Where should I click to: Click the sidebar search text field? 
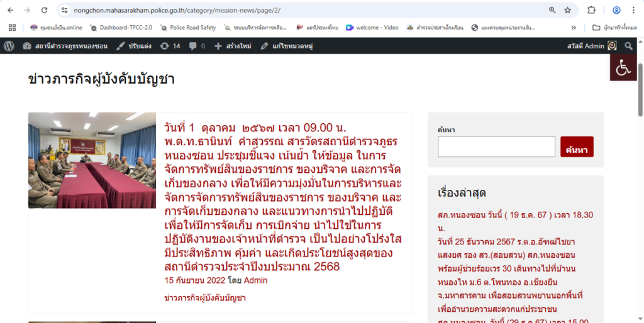(496, 147)
